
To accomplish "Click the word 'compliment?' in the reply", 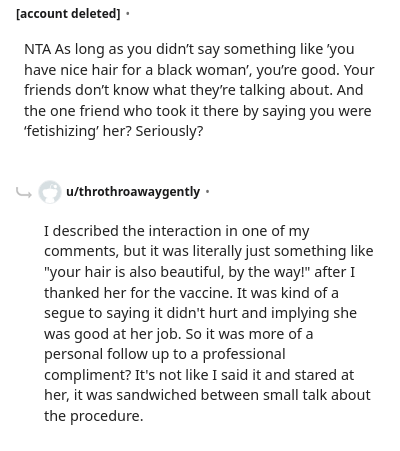I will tap(87, 375).
